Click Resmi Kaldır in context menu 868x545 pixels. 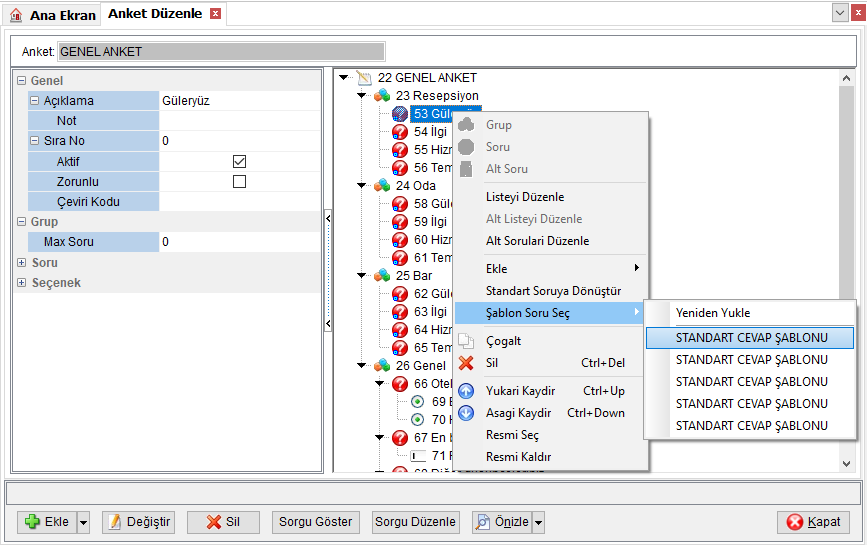tap(518, 457)
